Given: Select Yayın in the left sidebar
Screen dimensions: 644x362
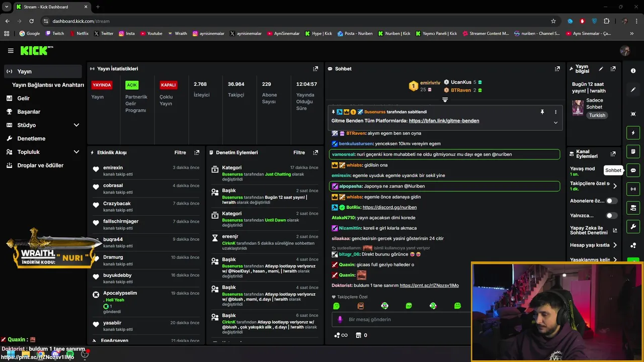Looking at the screenshot, I should [x=43, y=71].
